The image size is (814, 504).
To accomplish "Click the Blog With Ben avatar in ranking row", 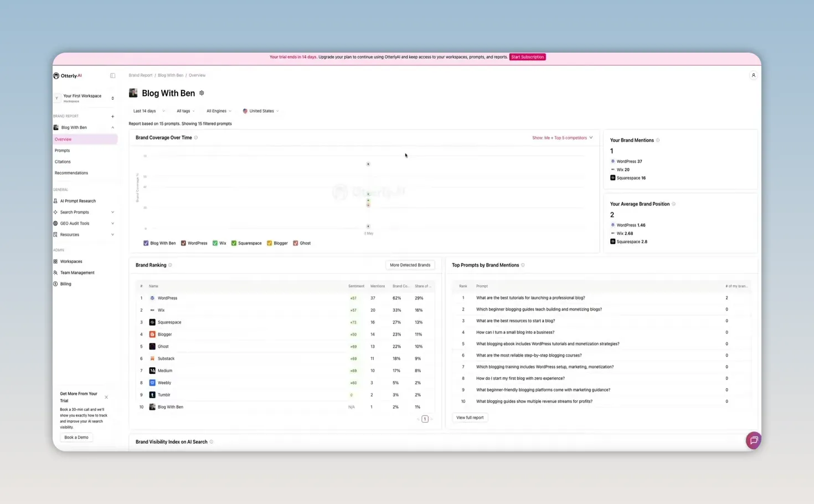I will [152, 407].
